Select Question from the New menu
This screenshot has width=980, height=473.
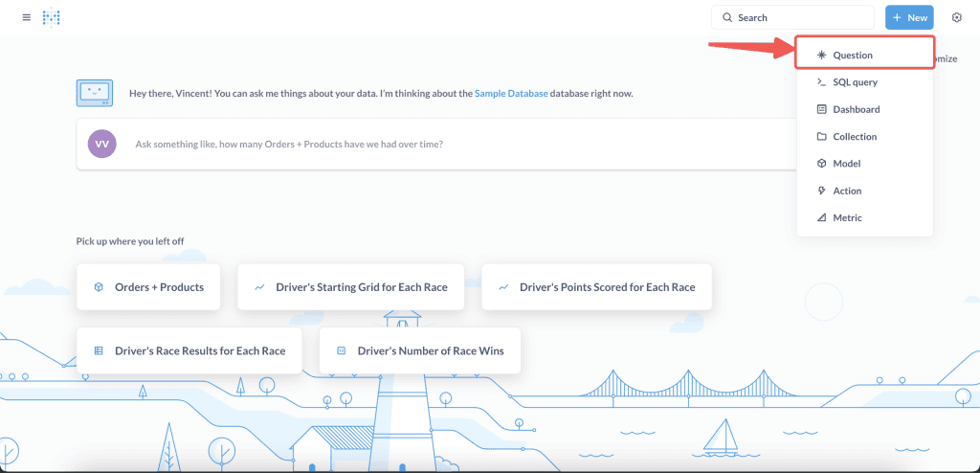pos(852,56)
